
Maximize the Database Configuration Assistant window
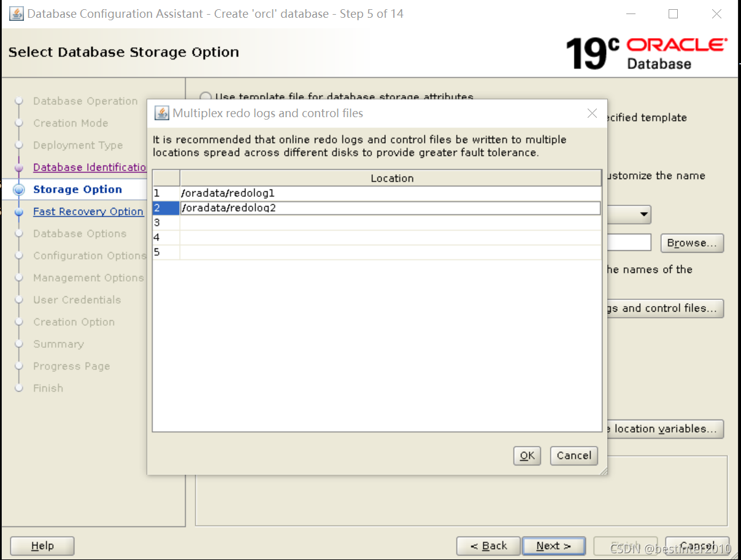[674, 13]
